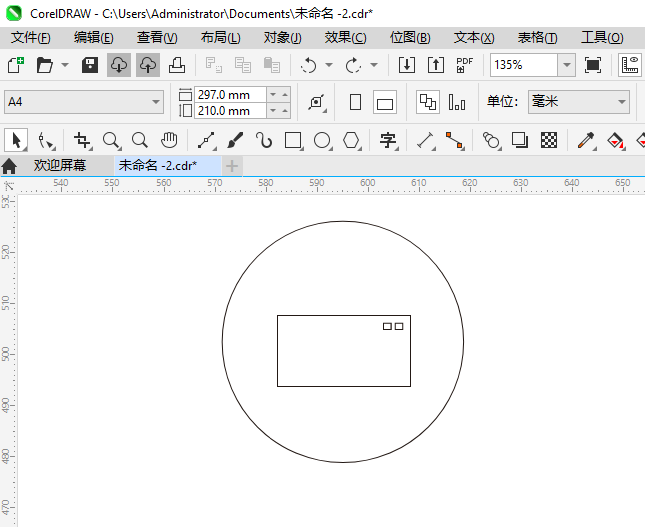Screen dimensions: 645x527
Task: Open the units dropdown showing 毫米
Action: [x=579, y=102]
